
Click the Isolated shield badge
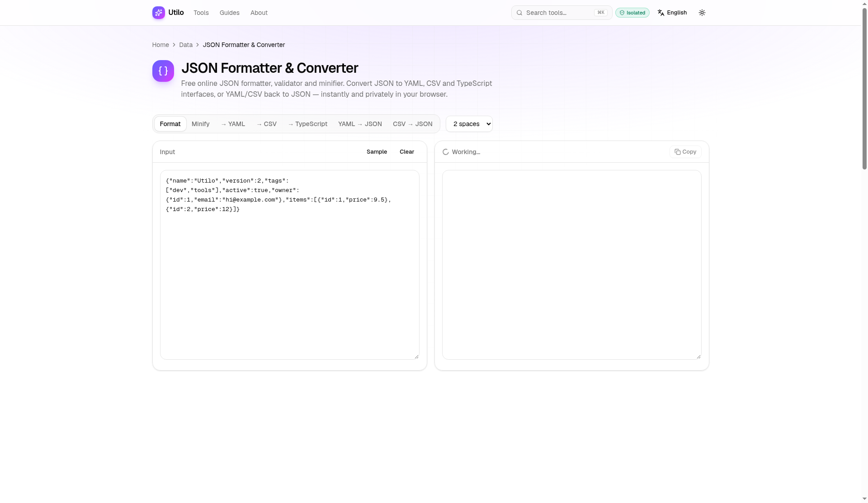coord(632,13)
